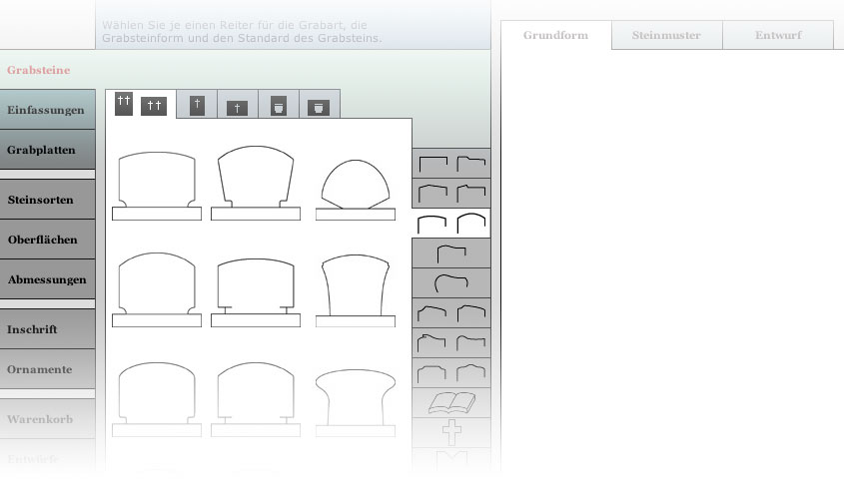
Task: Select the wide urn grave type tab
Action: 319,107
